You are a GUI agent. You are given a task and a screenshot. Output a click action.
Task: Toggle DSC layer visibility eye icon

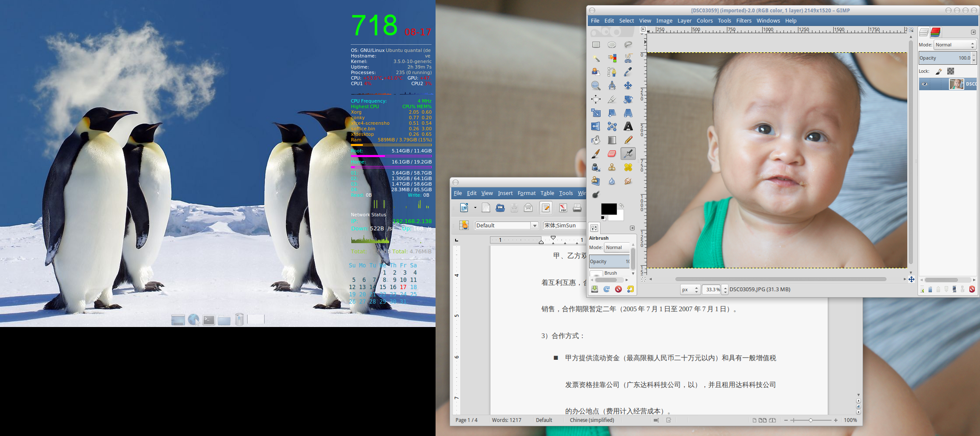pos(924,84)
